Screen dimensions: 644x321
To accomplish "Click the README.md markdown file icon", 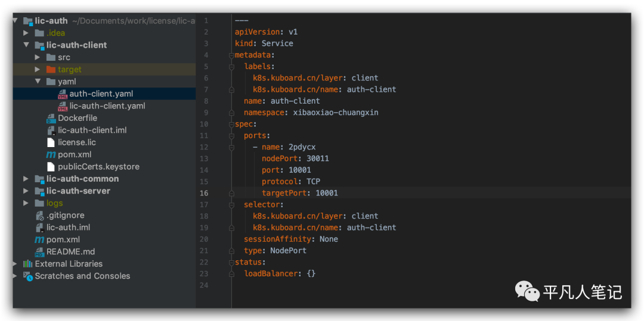I will point(40,252).
